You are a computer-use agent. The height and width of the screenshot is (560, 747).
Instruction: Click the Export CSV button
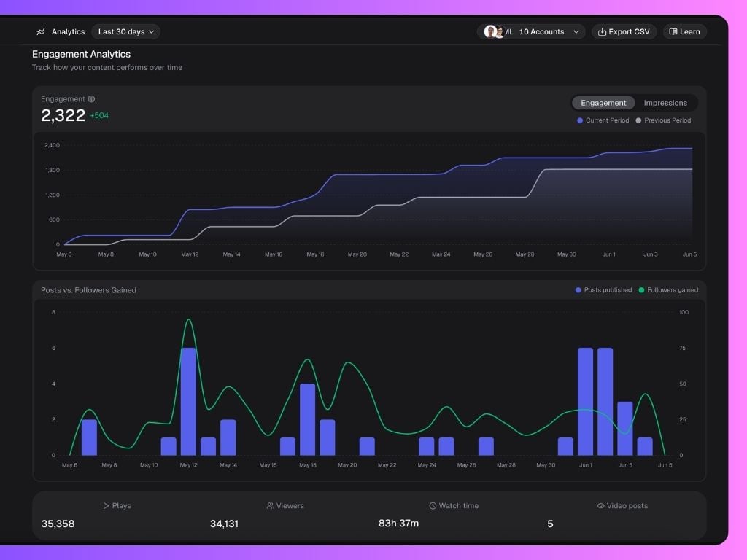624,32
